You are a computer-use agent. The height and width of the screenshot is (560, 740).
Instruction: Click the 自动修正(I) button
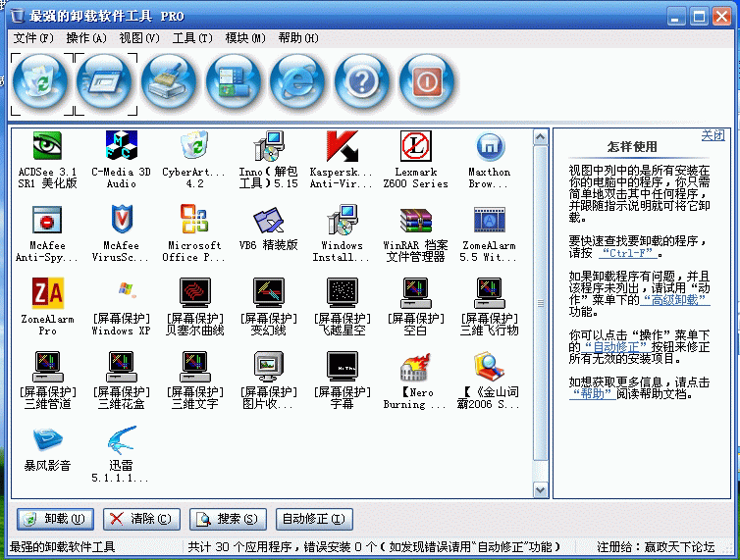pyautogui.click(x=314, y=519)
